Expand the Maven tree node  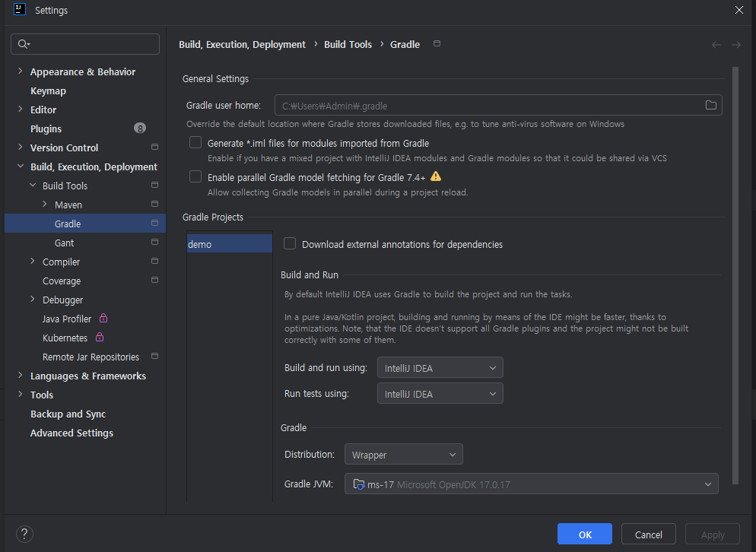click(x=45, y=205)
